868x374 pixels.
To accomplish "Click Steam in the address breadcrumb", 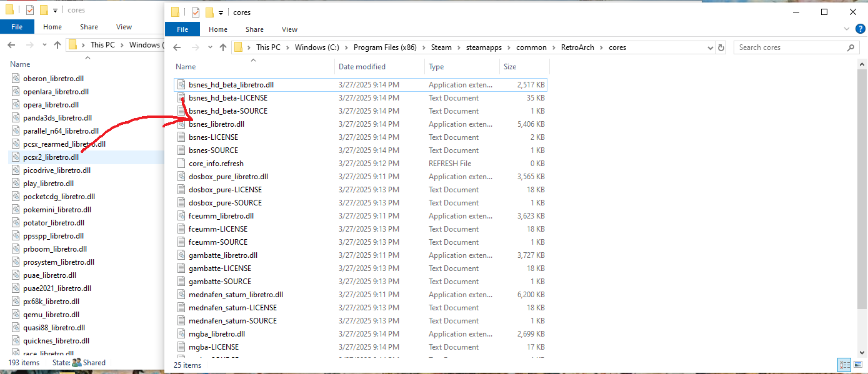I will [x=441, y=47].
